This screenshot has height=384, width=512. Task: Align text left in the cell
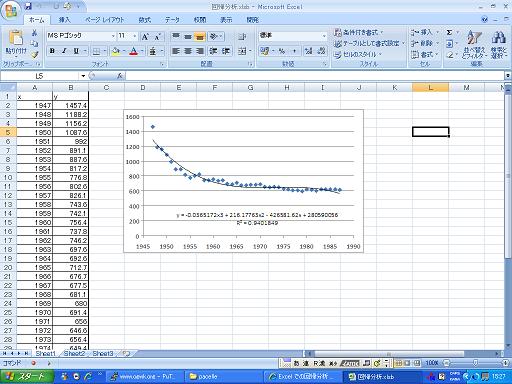click(176, 51)
